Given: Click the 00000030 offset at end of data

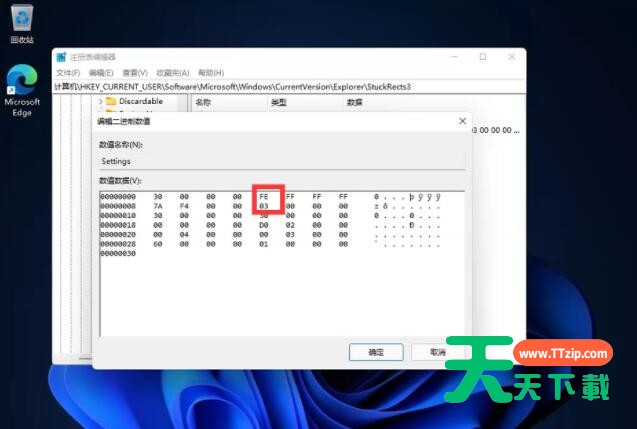Looking at the screenshot, I should coord(118,254).
